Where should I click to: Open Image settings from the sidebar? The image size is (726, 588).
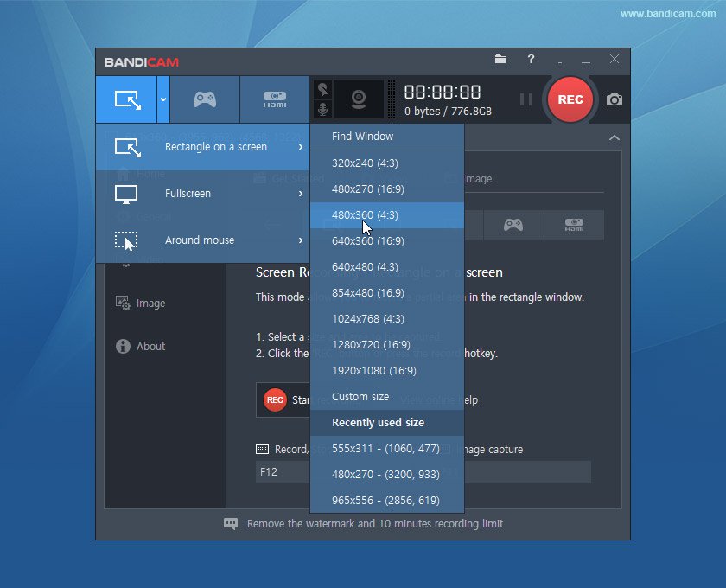click(x=149, y=303)
